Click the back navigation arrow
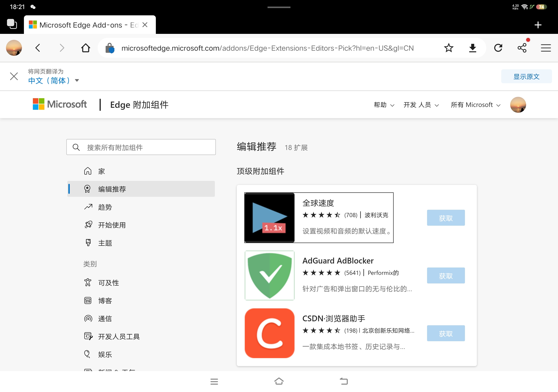 [38, 48]
